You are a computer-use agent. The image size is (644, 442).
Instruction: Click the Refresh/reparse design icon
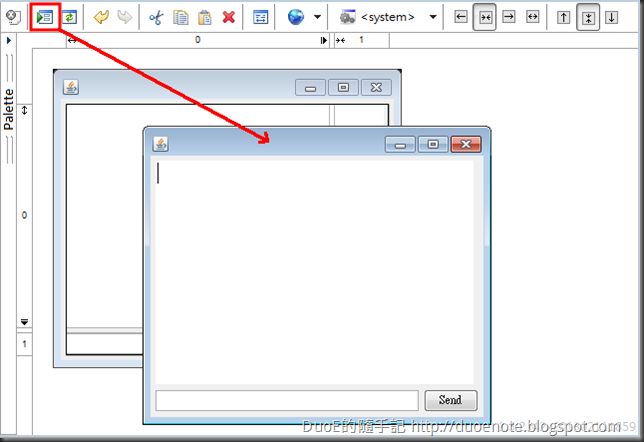coord(69,17)
